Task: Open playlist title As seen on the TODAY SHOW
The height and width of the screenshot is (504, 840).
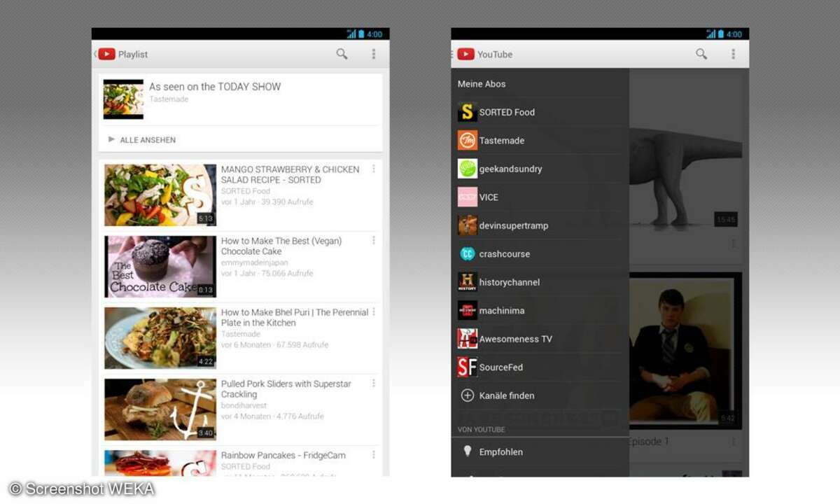Action: click(x=215, y=87)
